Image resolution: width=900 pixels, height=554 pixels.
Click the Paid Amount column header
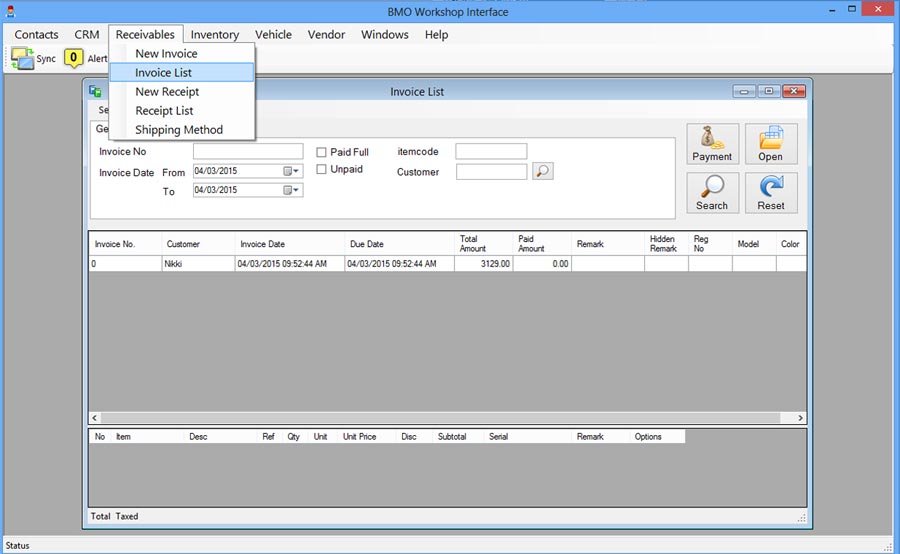tap(542, 244)
